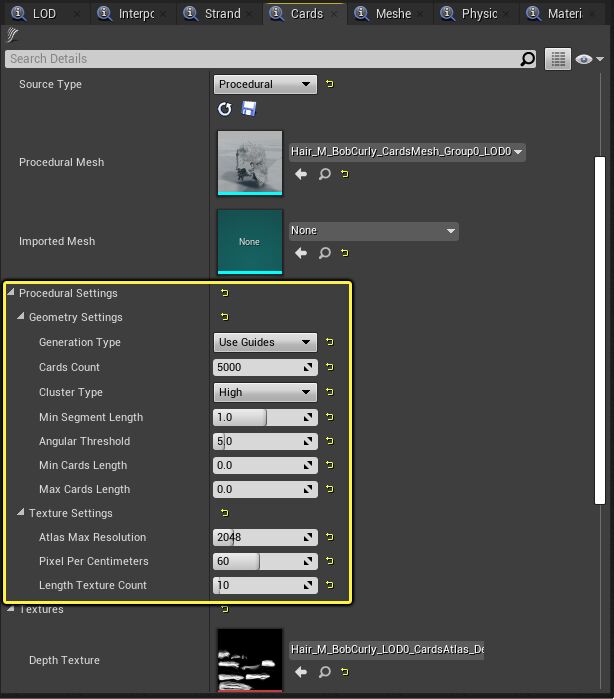Reset Depth Texture to default value

pos(345,672)
